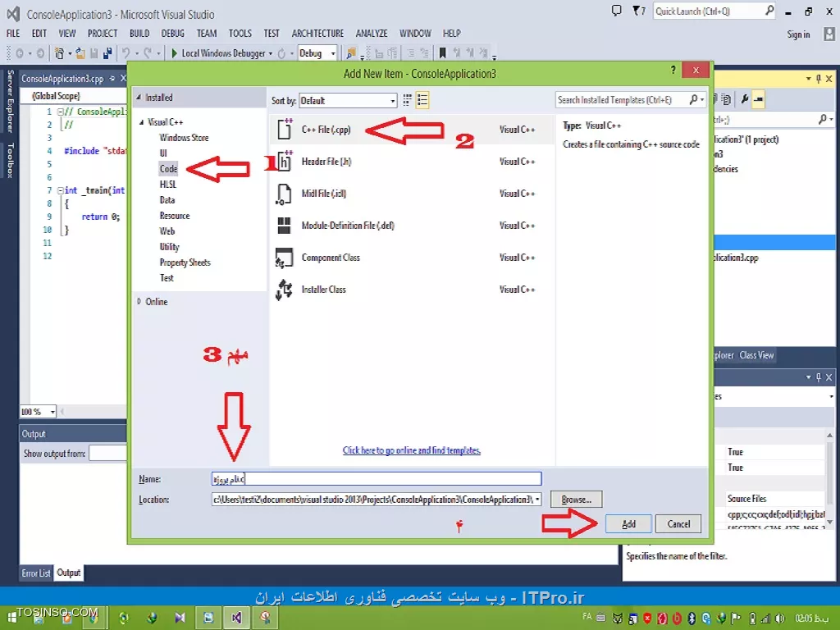Select the C++ File (.cpp) template
This screenshot has height=630, width=840.
click(412, 130)
